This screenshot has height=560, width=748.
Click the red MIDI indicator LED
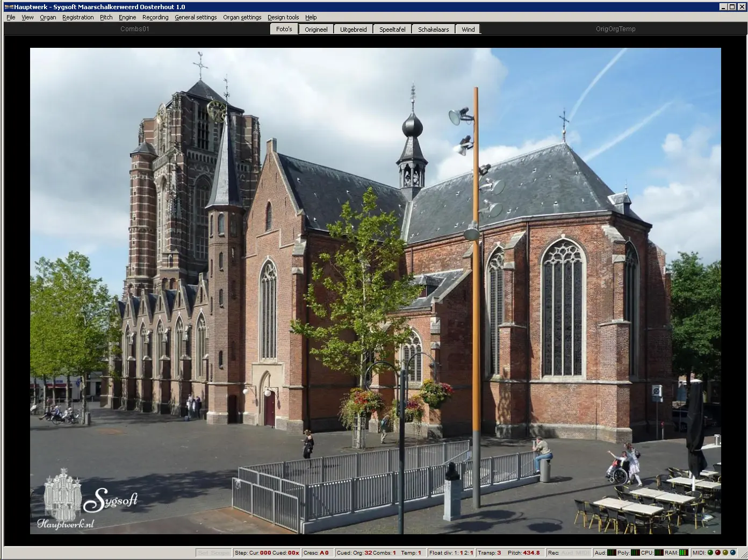[x=718, y=552]
